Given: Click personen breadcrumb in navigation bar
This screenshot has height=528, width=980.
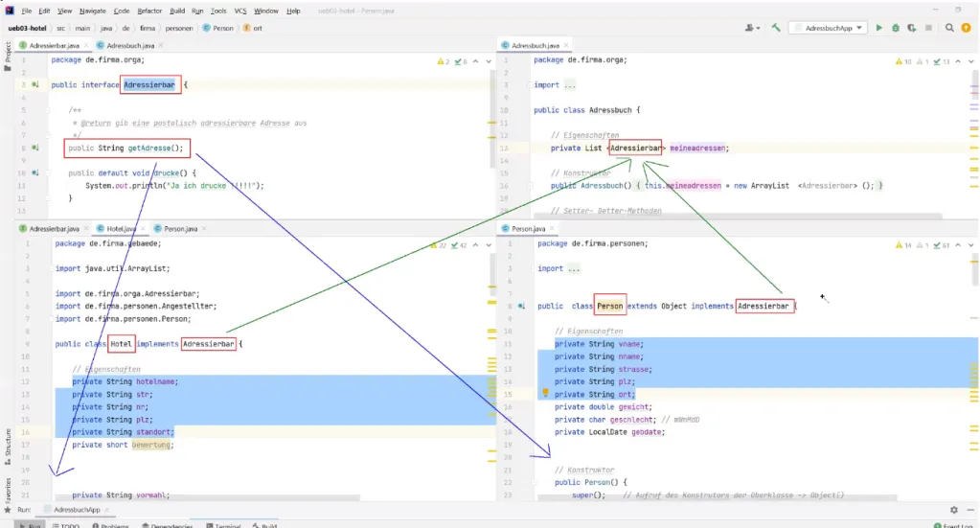Looking at the screenshot, I should pyautogui.click(x=179, y=28).
